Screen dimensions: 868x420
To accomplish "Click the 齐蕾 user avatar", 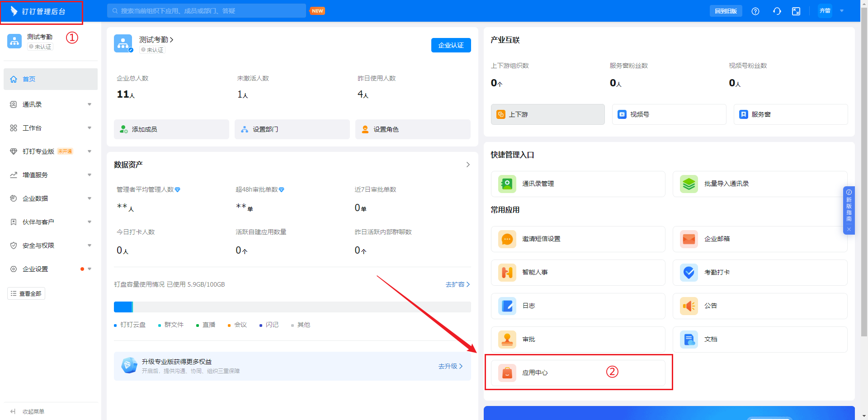I will [x=825, y=11].
